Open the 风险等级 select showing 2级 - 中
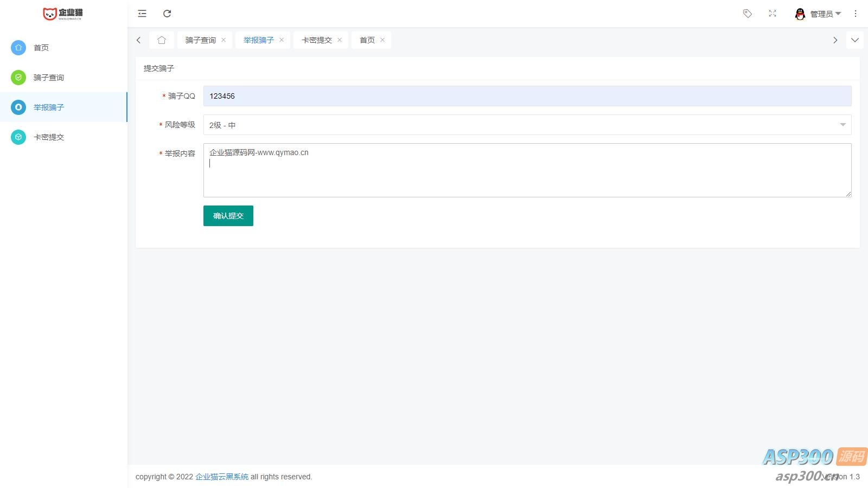 [x=527, y=125]
